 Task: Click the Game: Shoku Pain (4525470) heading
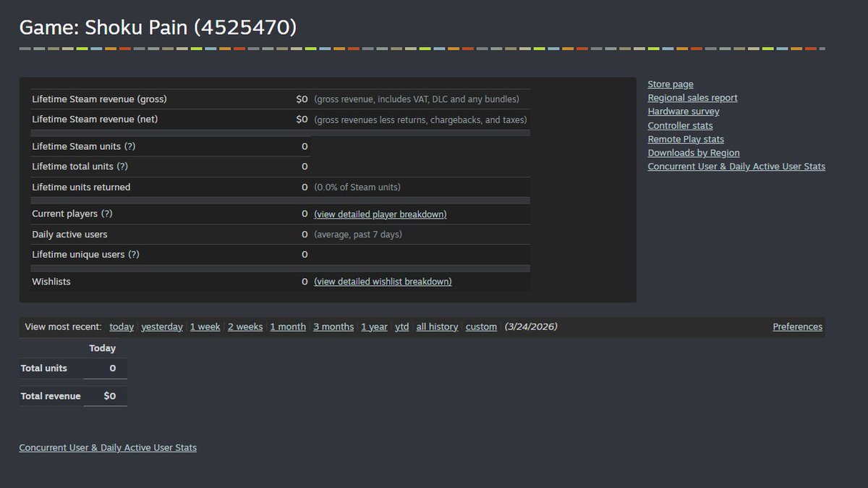pos(158,28)
